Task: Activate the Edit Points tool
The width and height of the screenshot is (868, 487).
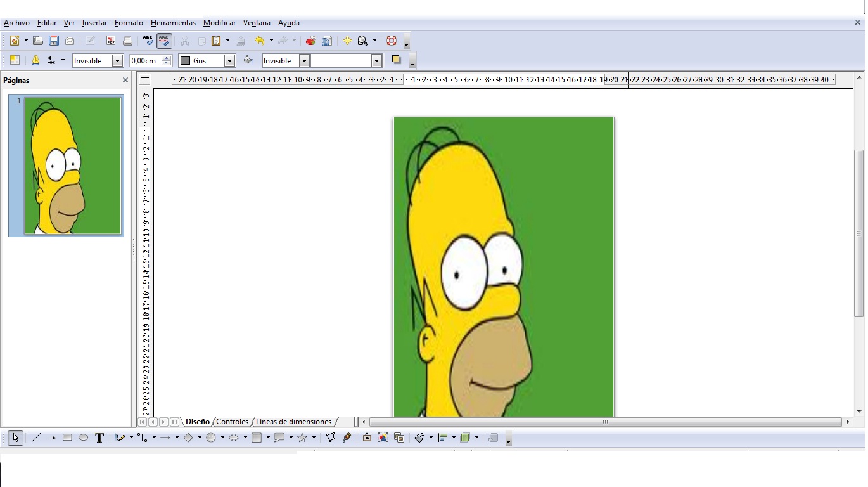Action: click(330, 438)
